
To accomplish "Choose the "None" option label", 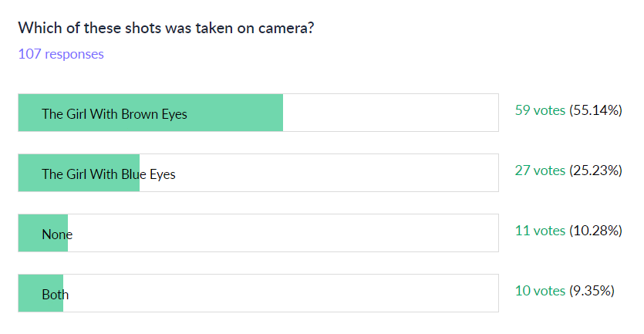I will point(56,234).
